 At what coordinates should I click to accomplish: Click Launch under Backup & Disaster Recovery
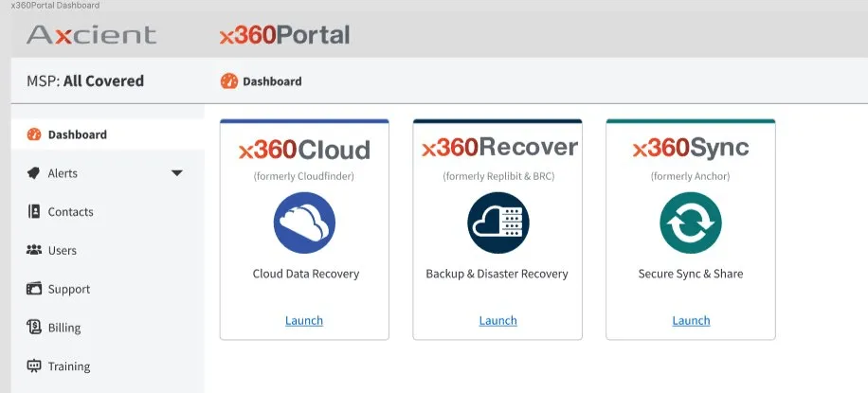[497, 320]
